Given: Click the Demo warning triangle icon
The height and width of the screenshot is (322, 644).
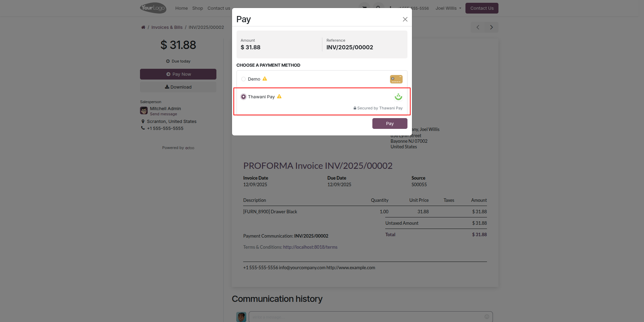Looking at the screenshot, I should click(265, 79).
